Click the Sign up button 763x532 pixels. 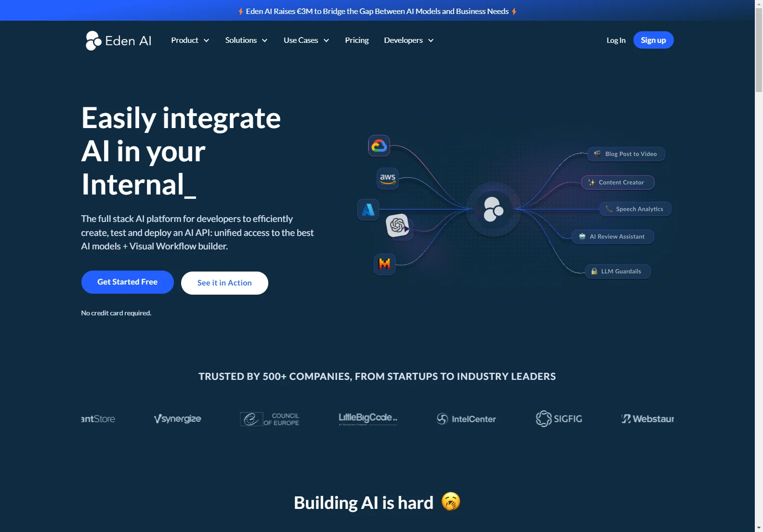pos(653,40)
